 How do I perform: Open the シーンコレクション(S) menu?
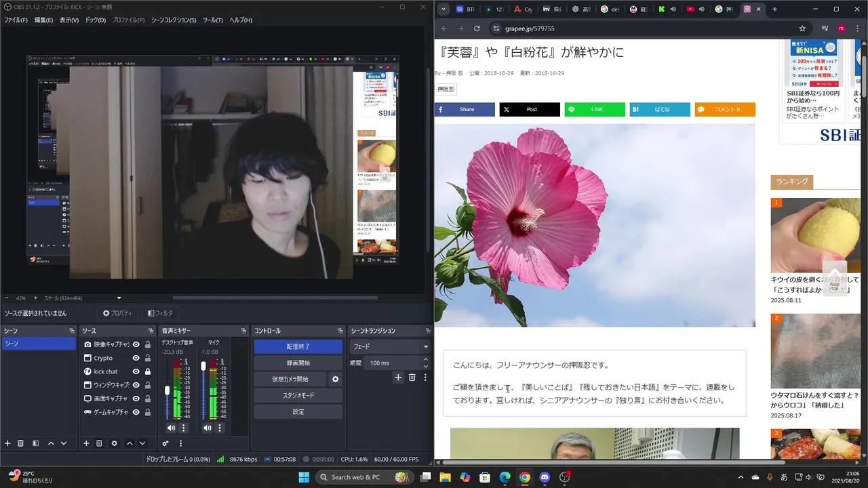pyautogui.click(x=174, y=20)
